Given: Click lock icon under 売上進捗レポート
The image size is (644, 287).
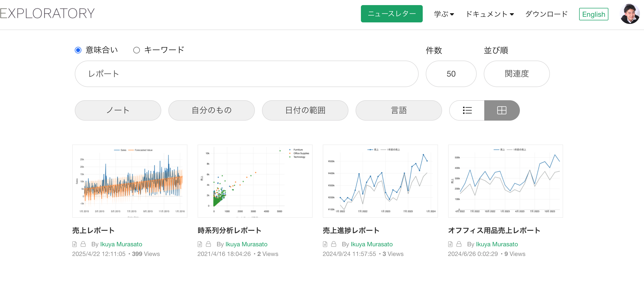Looking at the screenshot, I should [x=334, y=244].
